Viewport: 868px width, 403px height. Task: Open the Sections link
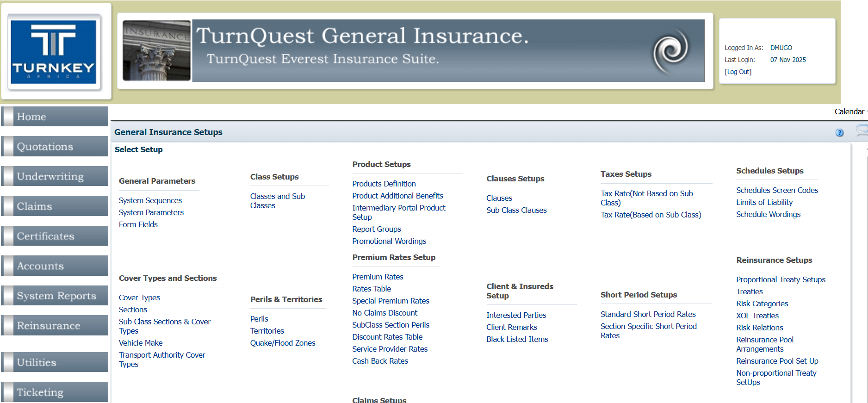coord(133,310)
